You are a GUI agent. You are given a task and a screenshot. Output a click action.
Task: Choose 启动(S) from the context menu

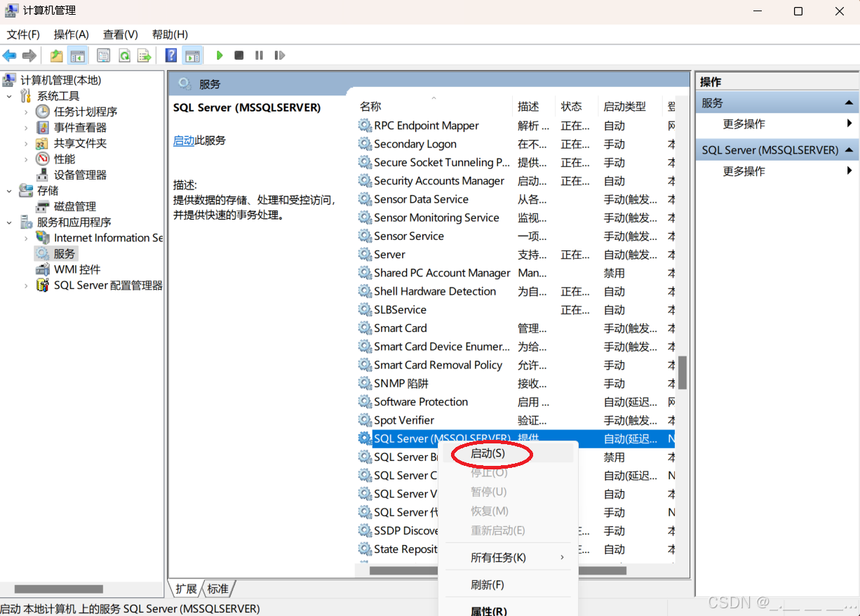[x=508, y=453]
